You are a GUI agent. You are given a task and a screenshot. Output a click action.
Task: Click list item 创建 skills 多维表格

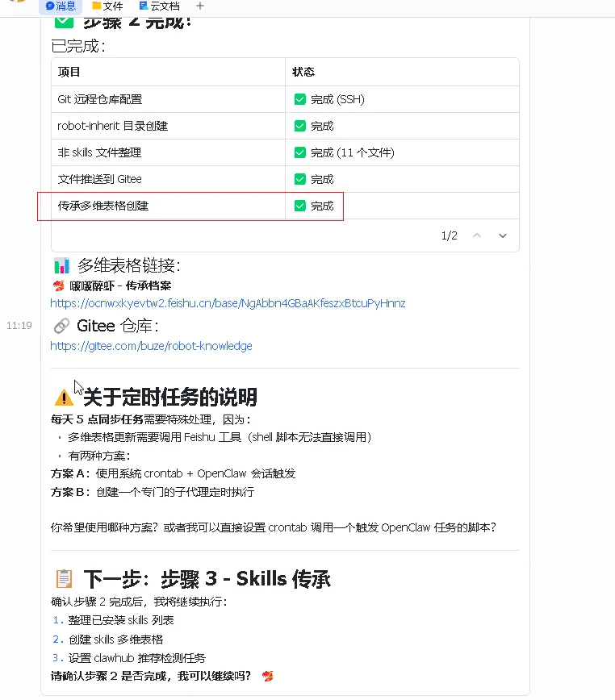point(115,640)
